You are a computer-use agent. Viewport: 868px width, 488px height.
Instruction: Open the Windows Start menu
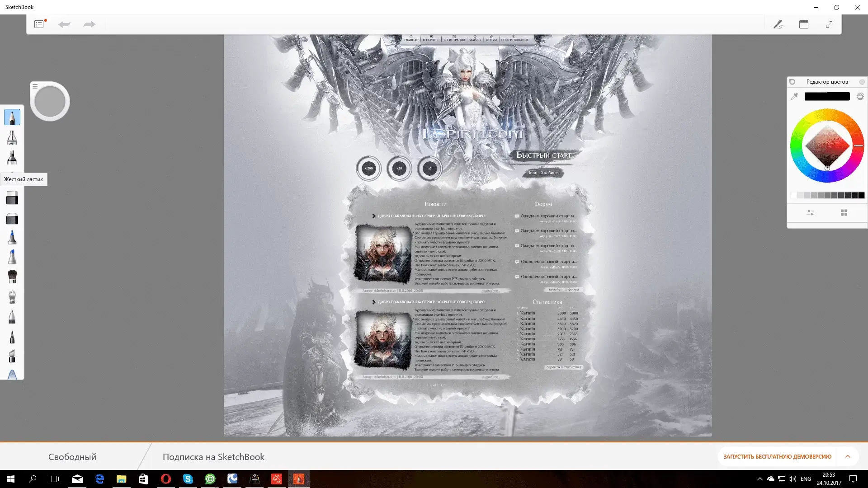coord(11,479)
